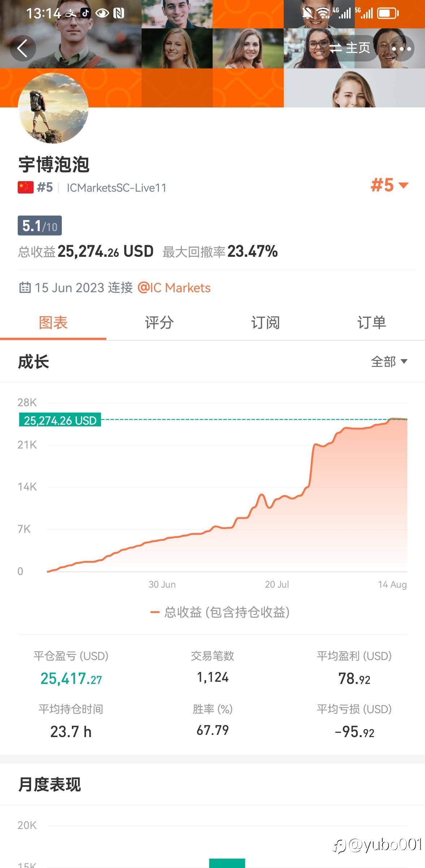
Task: Tap the eye comfort status icon
Action: pyautogui.click(x=102, y=13)
